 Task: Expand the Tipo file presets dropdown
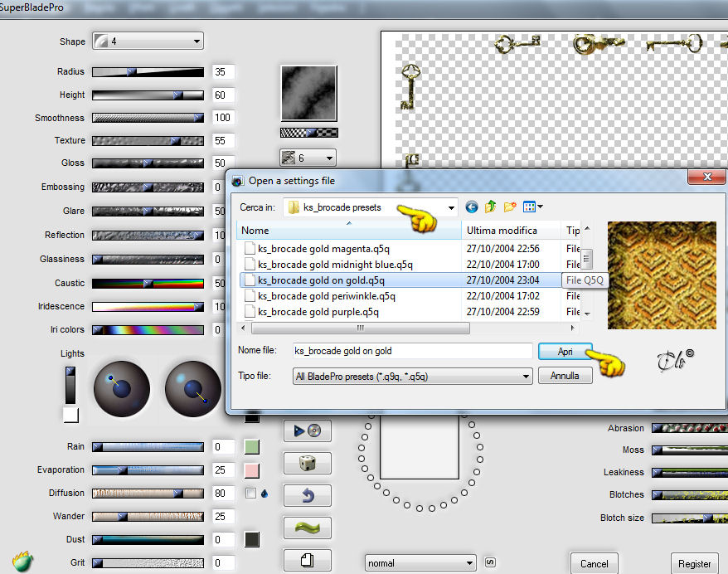(x=412, y=376)
